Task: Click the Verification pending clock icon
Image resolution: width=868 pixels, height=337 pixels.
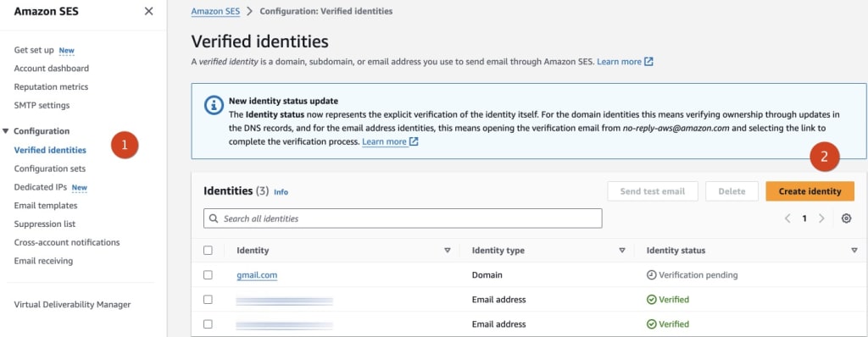Action: (652, 275)
